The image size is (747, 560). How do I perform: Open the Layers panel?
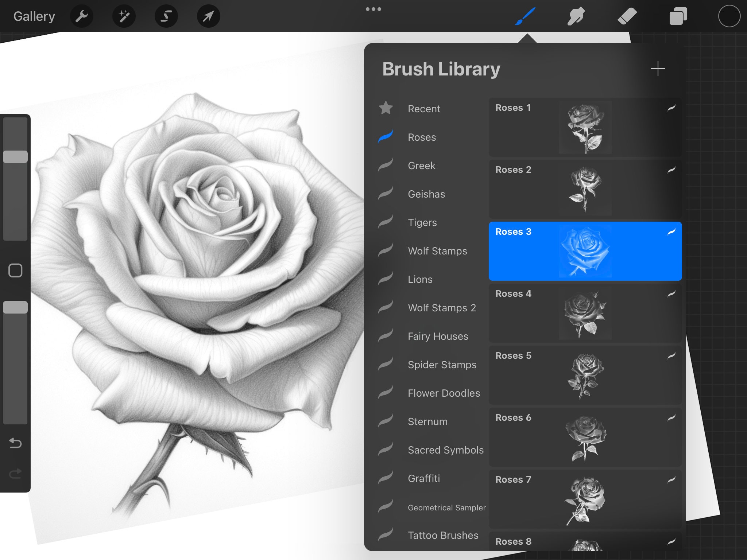click(x=678, y=16)
